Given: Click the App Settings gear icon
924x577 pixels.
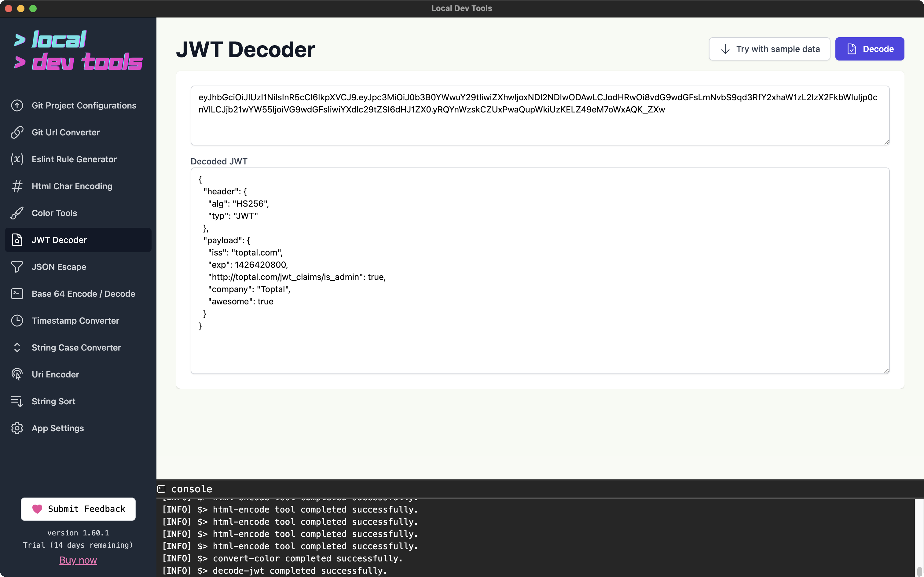Looking at the screenshot, I should pyautogui.click(x=17, y=428).
